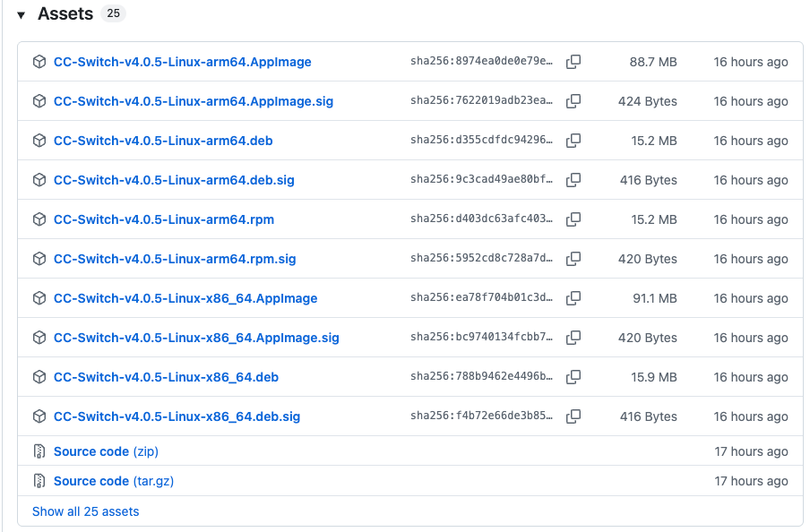Viewport: 810px width, 532px height.
Task: Click the Assets heading
Action: (x=65, y=14)
